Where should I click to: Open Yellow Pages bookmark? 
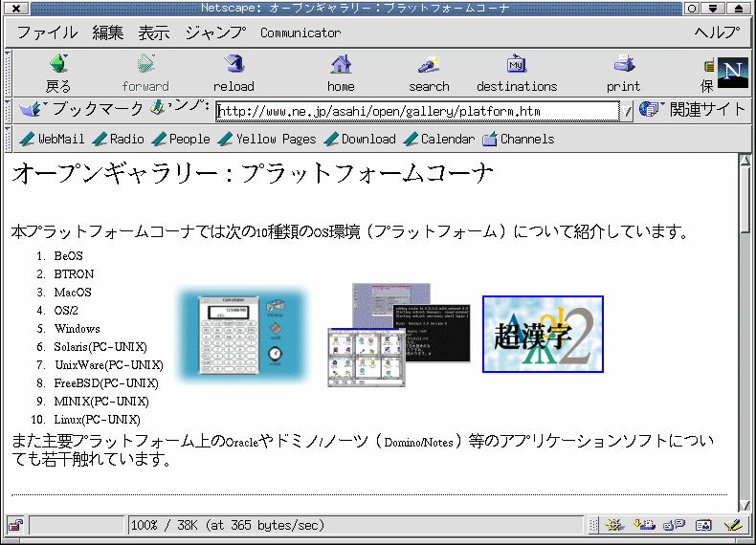tap(267, 139)
